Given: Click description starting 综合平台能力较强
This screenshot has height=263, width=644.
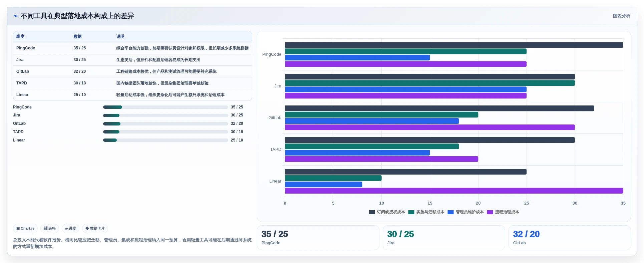Looking at the screenshot, I should point(183,48).
